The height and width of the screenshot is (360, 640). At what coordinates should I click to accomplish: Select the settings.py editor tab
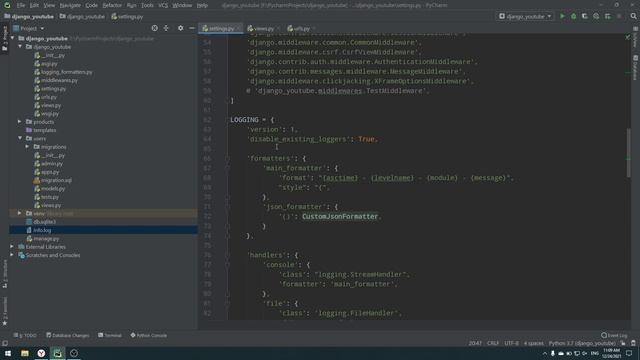click(221, 29)
